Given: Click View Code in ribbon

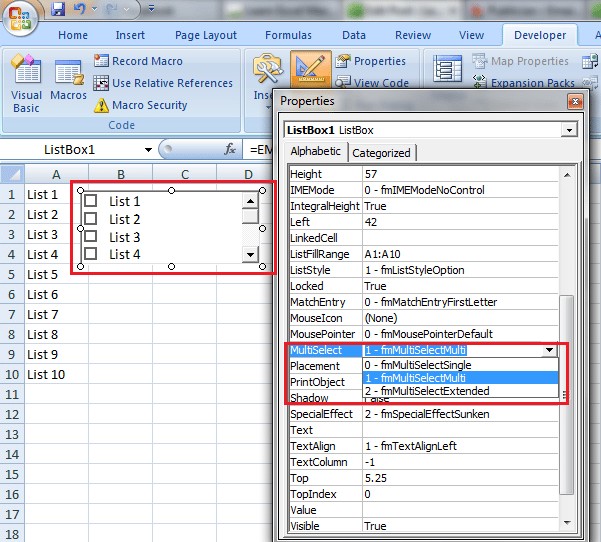Looking at the screenshot, I should [372, 82].
